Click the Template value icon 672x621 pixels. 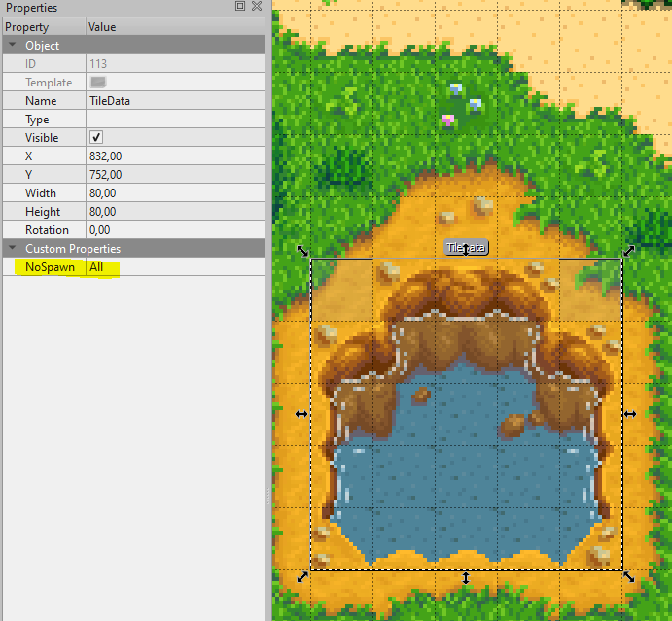(97, 83)
